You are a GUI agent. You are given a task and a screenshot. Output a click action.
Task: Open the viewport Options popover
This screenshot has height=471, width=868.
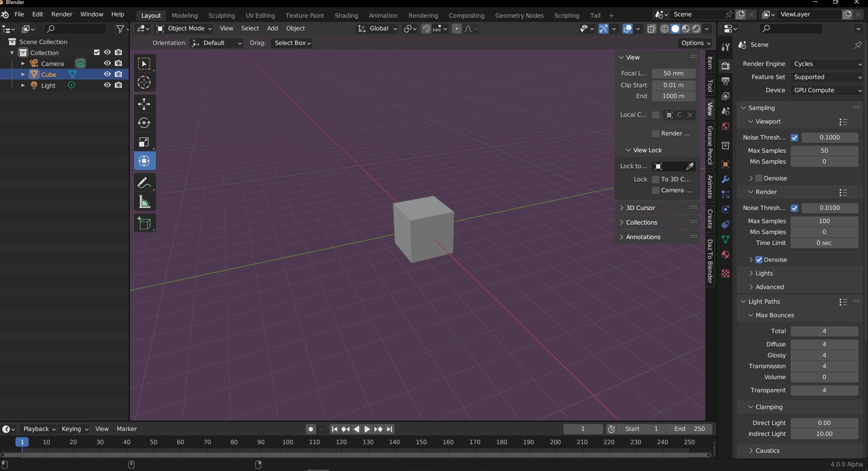coord(696,43)
